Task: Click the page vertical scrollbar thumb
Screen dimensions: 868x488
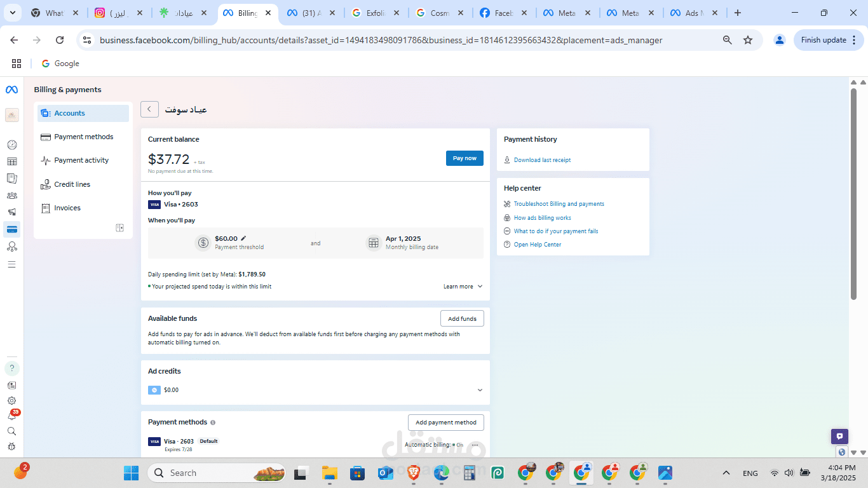Action: point(853,194)
